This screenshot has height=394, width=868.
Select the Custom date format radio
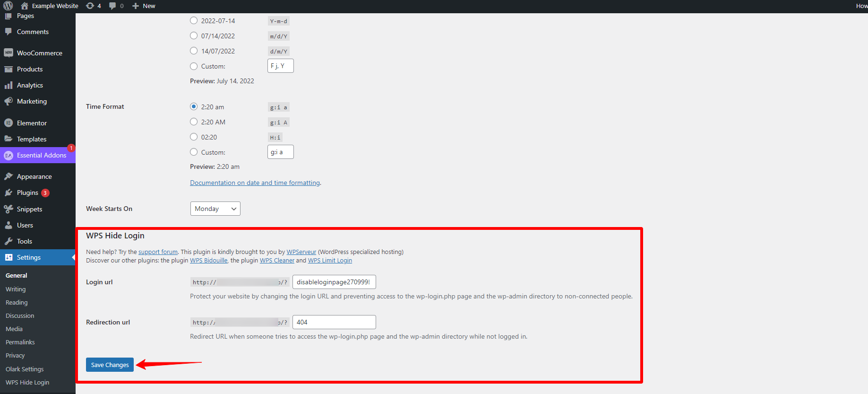point(194,66)
